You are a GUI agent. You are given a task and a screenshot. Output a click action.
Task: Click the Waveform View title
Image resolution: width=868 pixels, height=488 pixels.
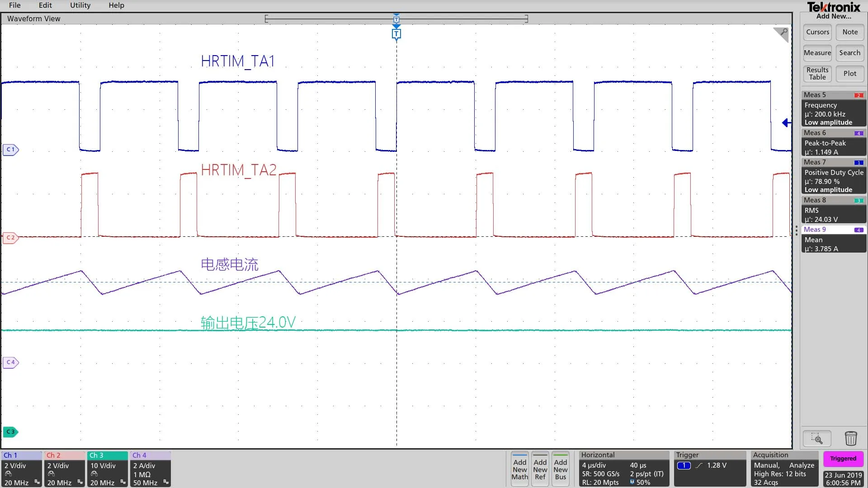pos(33,19)
